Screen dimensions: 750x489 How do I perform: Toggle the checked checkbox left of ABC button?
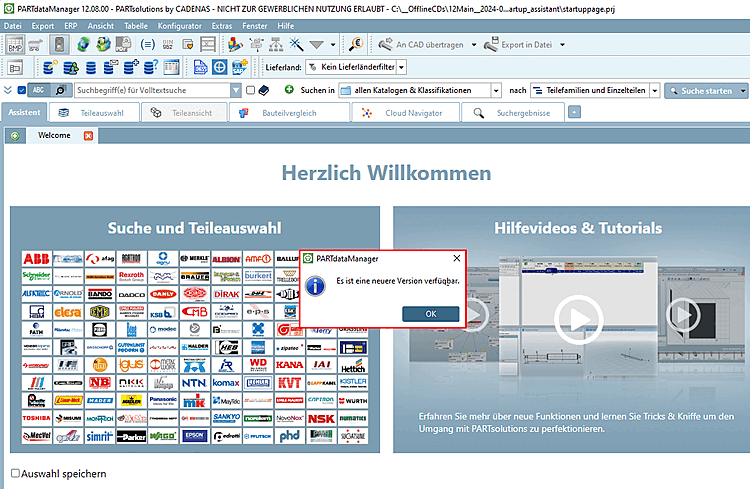[22, 90]
